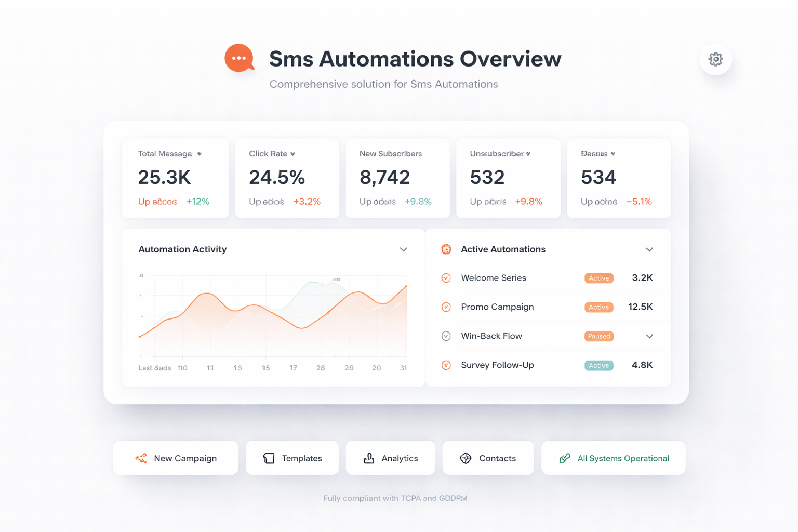Click the Analytics chart icon

(x=369, y=458)
